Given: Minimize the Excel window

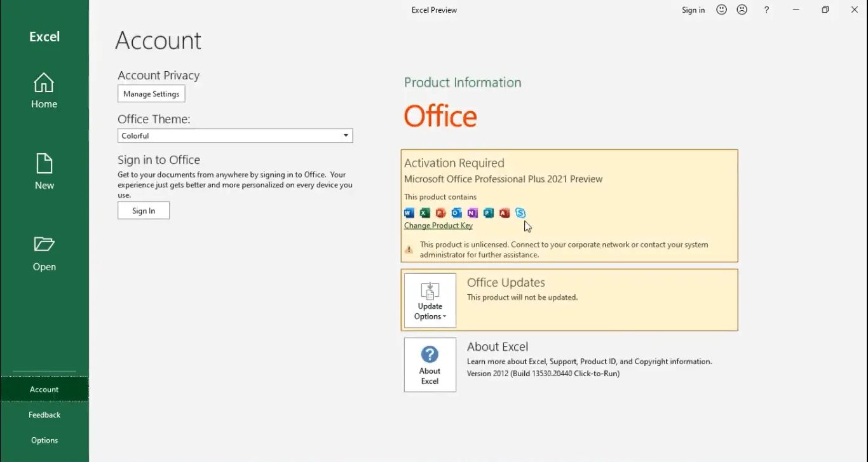Looking at the screenshot, I should point(796,10).
